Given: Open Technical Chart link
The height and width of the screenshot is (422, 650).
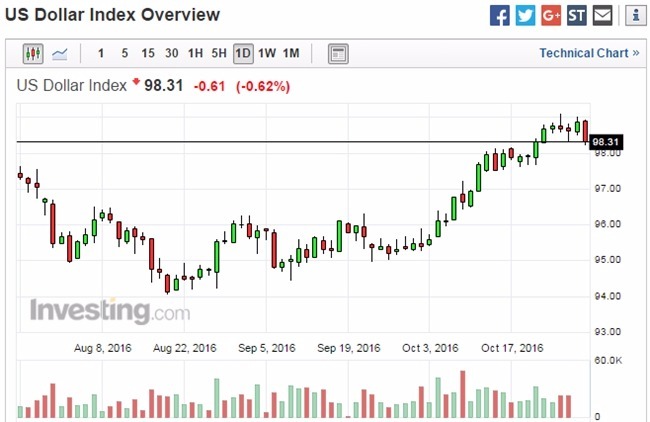Looking at the screenshot, I should tap(589, 53).
